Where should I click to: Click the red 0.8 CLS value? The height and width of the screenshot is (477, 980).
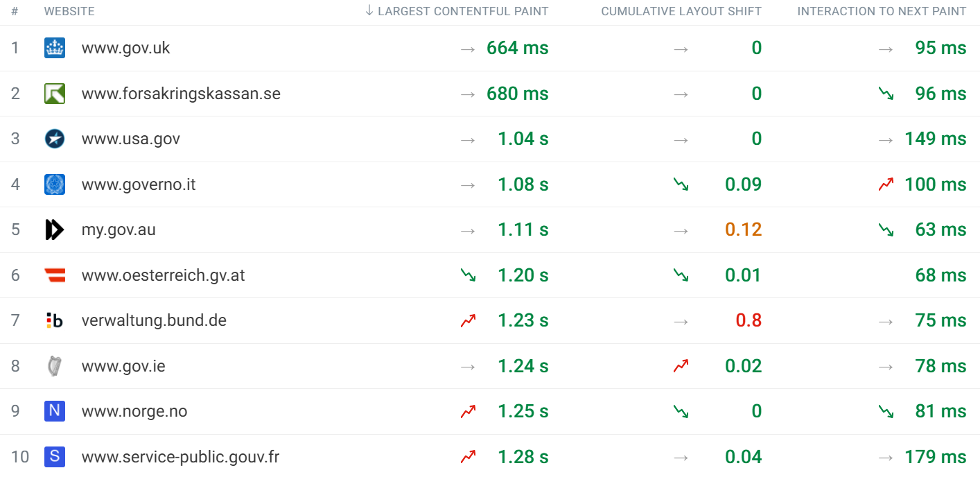[749, 320]
